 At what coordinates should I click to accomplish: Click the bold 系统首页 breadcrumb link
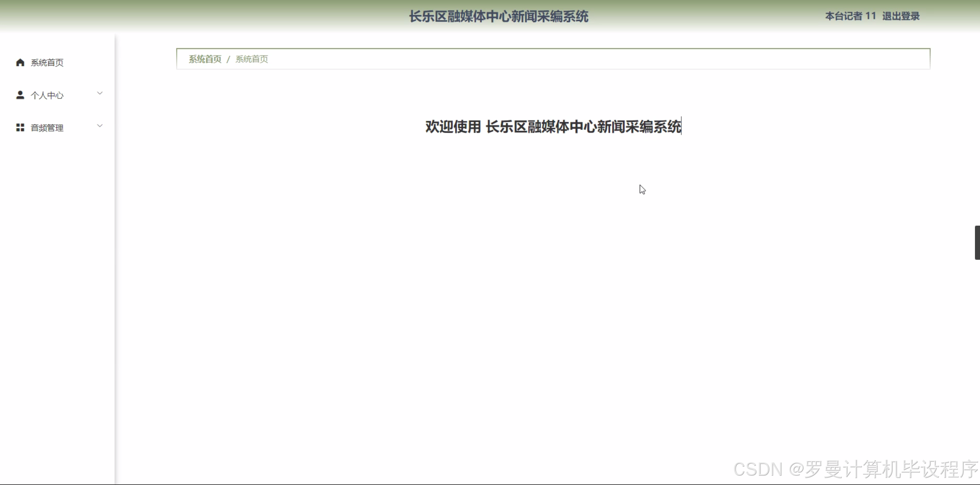[205, 59]
